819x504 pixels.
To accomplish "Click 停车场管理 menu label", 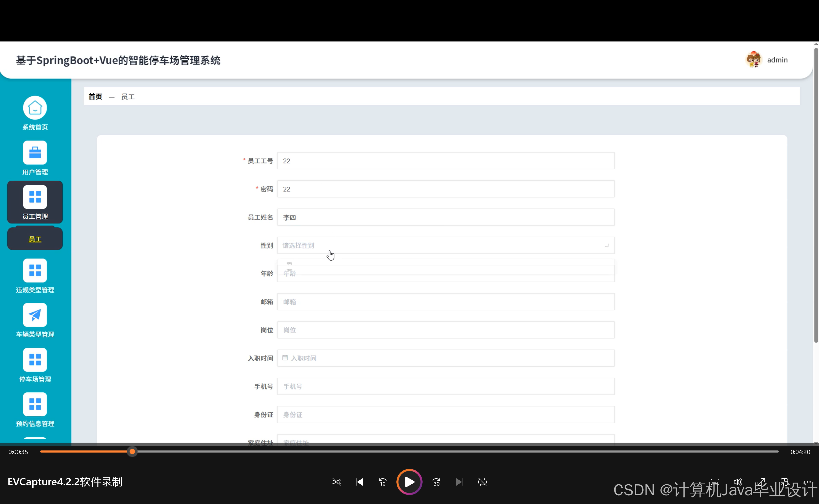I will [35, 379].
